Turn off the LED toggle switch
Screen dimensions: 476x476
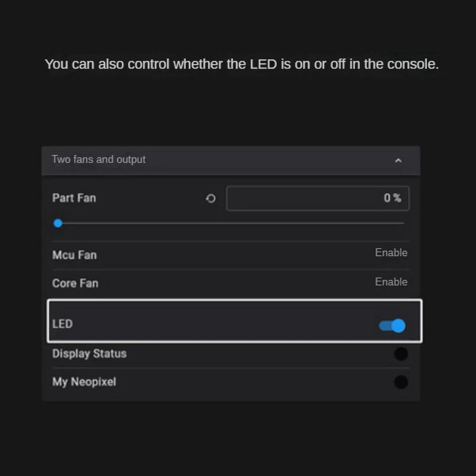click(x=393, y=325)
